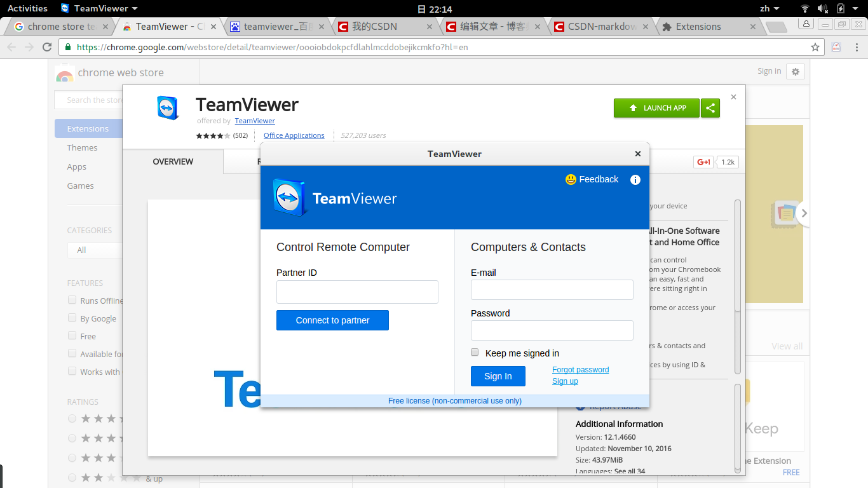Select Extensions in the store sidebar
This screenshot has width=868, height=488.
(88, 128)
